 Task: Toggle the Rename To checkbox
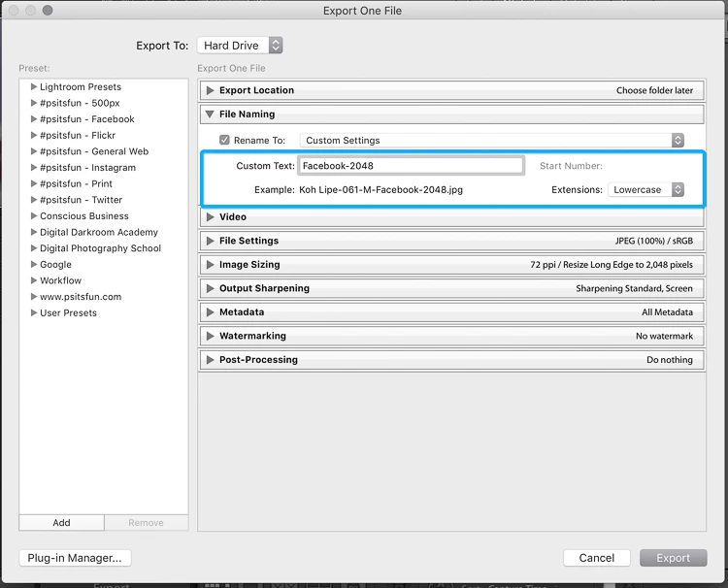tap(224, 140)
